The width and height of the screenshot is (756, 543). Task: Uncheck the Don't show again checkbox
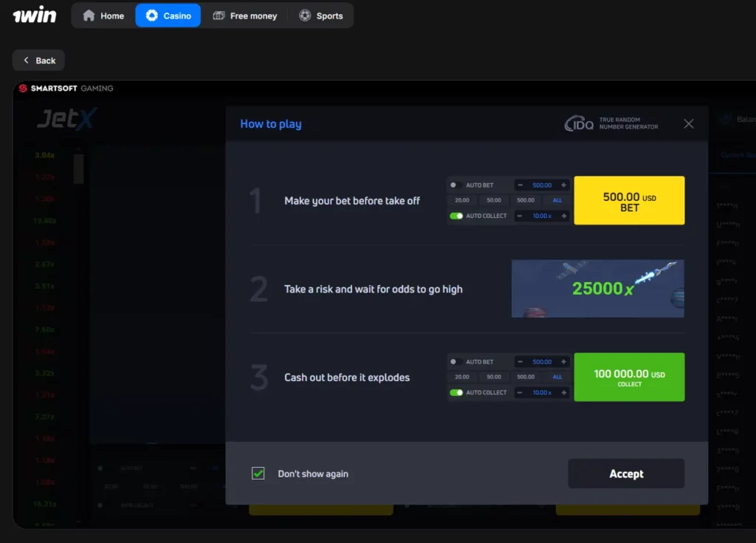(x=258, y=474)
